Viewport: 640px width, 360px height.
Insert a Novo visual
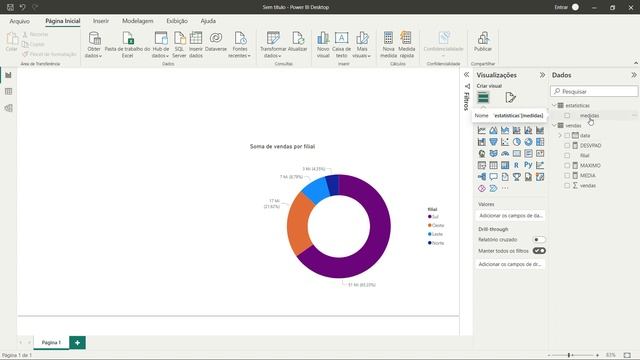click(x=323, y=44)
